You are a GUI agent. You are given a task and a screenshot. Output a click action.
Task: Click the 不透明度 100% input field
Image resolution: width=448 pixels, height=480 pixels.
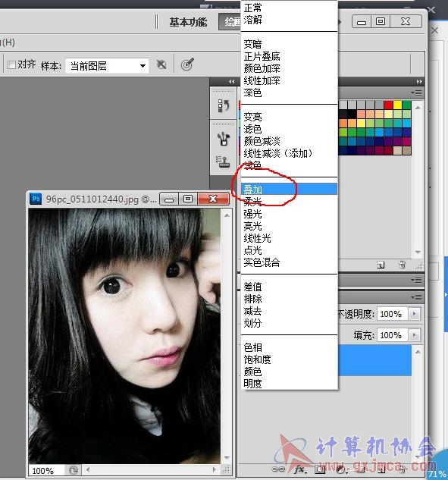pyautogui.click(x=393, y=314)
